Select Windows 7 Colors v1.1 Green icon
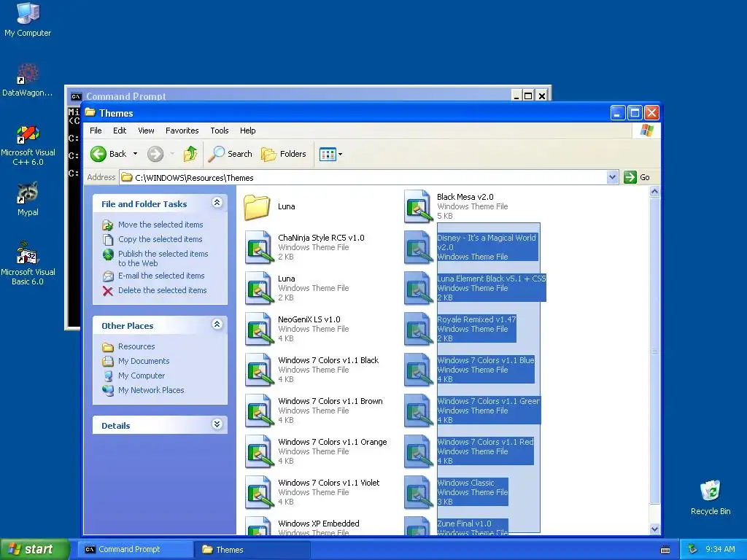Image resolution: width=747 pixels, height=560 pixels. [x=418, y=411]
